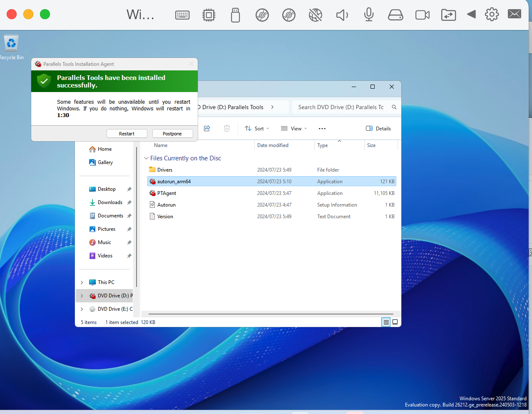This screenshot has width=532, height=414.
Task: Open the View dropdown
Action: click(294, 128)
